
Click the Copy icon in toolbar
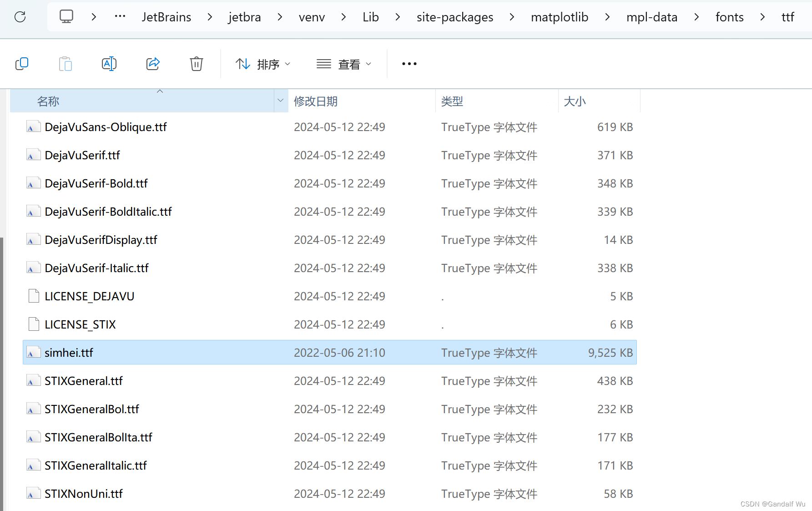22,64
